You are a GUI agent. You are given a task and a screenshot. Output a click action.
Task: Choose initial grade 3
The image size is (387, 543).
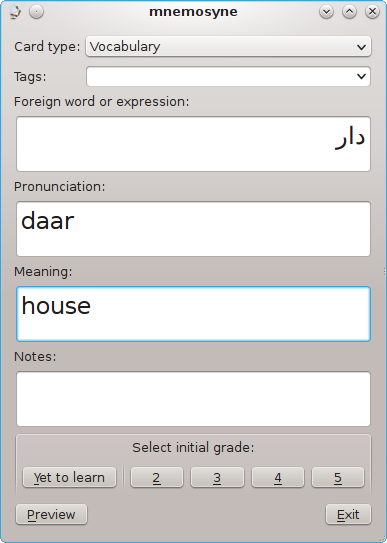pos(217,477)
